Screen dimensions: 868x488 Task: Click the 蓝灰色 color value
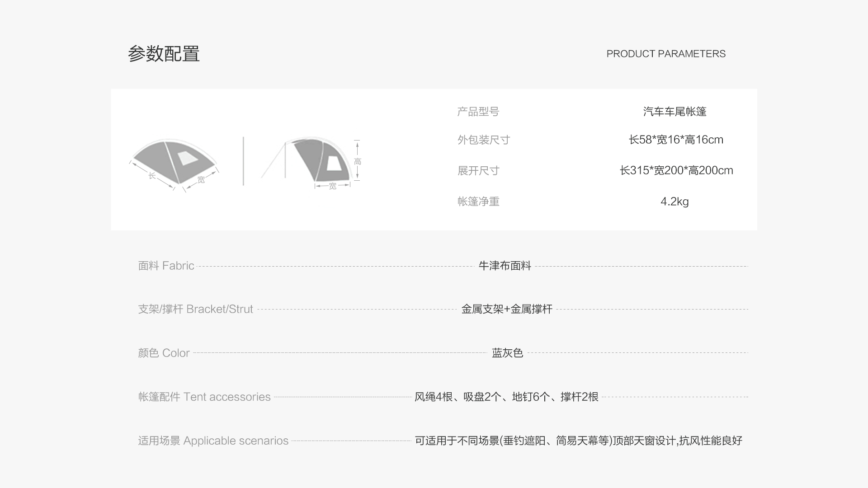pos(507,353)
